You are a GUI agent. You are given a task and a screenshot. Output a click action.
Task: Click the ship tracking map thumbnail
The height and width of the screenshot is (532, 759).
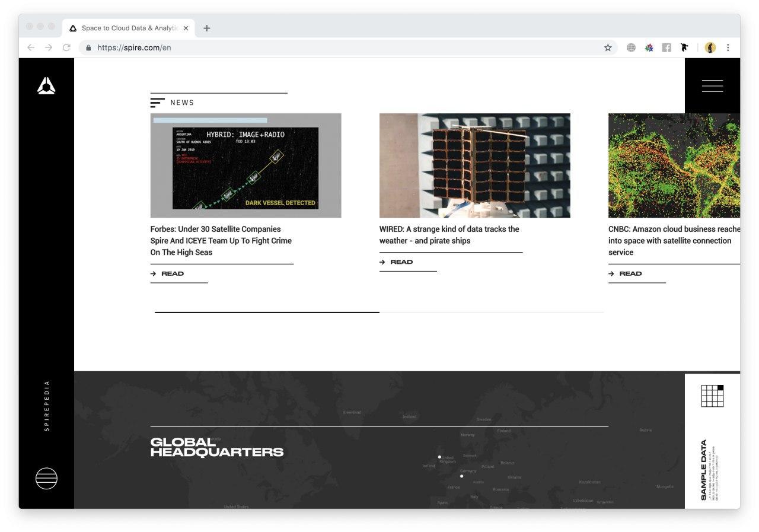click(x=674, y=165)
